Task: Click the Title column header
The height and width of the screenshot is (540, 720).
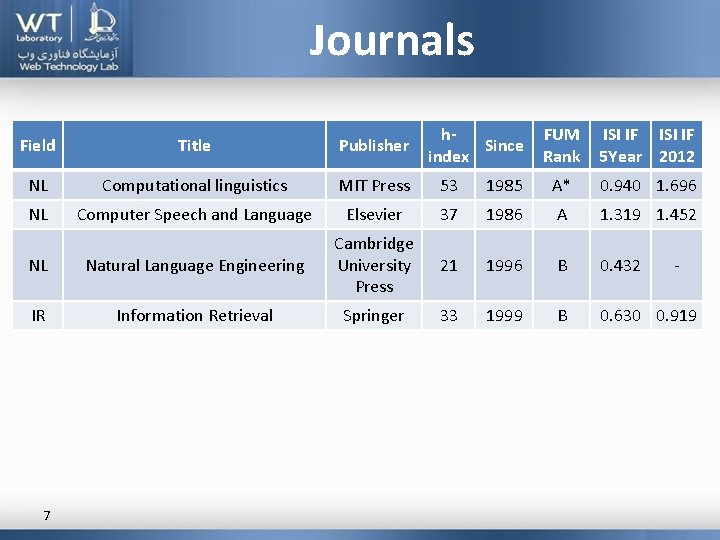Action: [194, 145]
